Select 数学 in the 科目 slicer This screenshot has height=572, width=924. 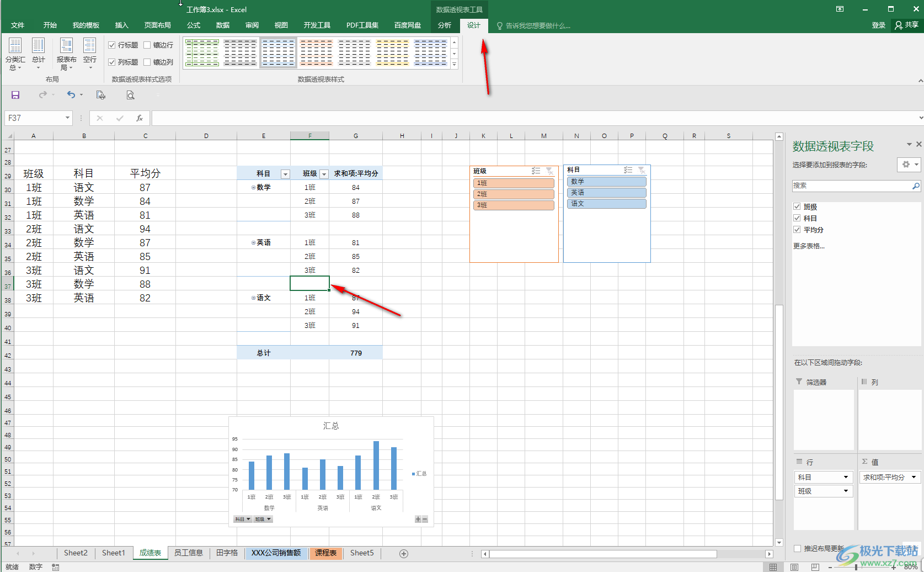(606, 182)
